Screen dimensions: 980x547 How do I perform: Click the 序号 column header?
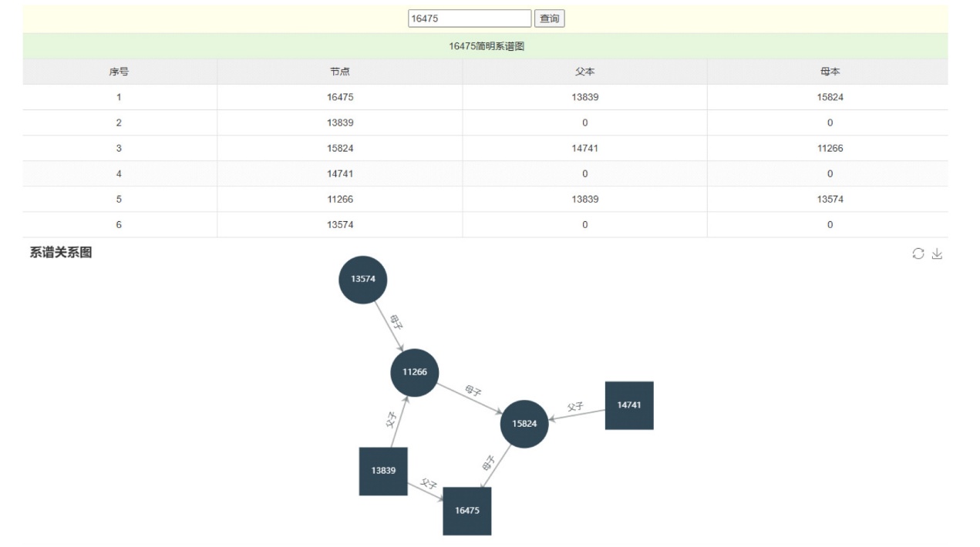coord(119,72)
